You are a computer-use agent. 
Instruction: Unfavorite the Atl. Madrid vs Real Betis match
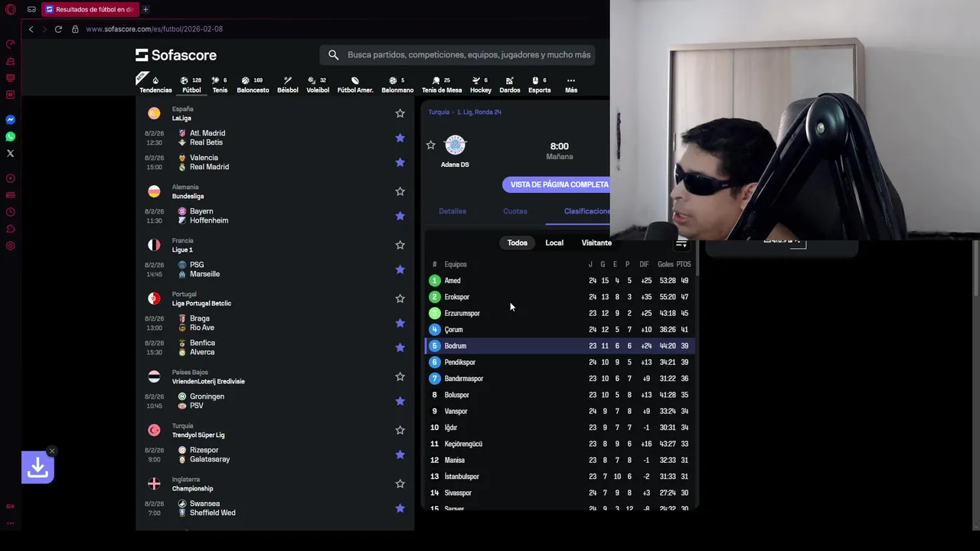tap(400, 138)
